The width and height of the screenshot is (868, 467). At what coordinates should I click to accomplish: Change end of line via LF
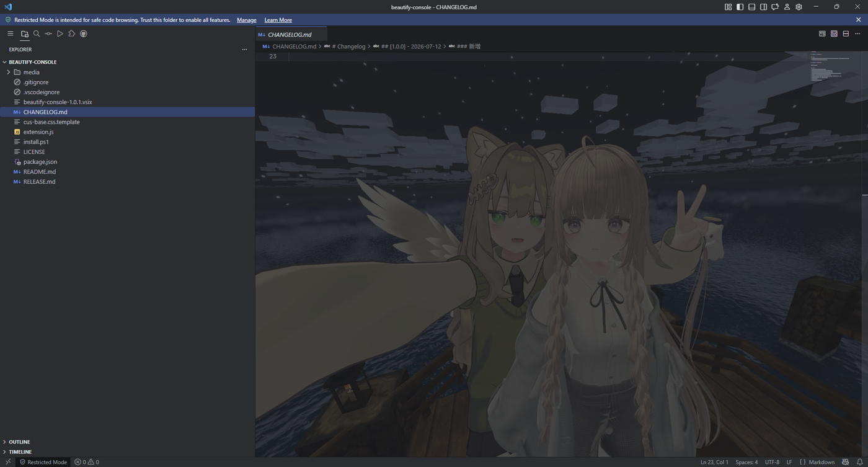point(789,462)
